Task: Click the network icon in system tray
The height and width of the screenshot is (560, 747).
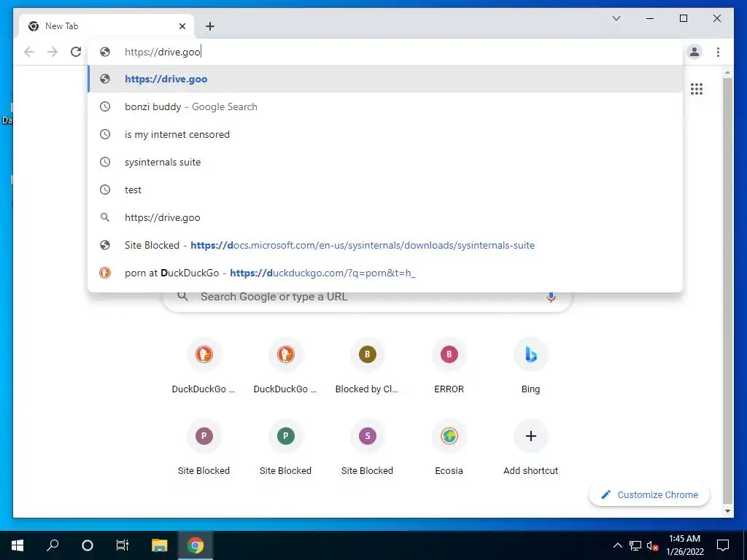Action: pyautogui.click(x=635, y=545)
